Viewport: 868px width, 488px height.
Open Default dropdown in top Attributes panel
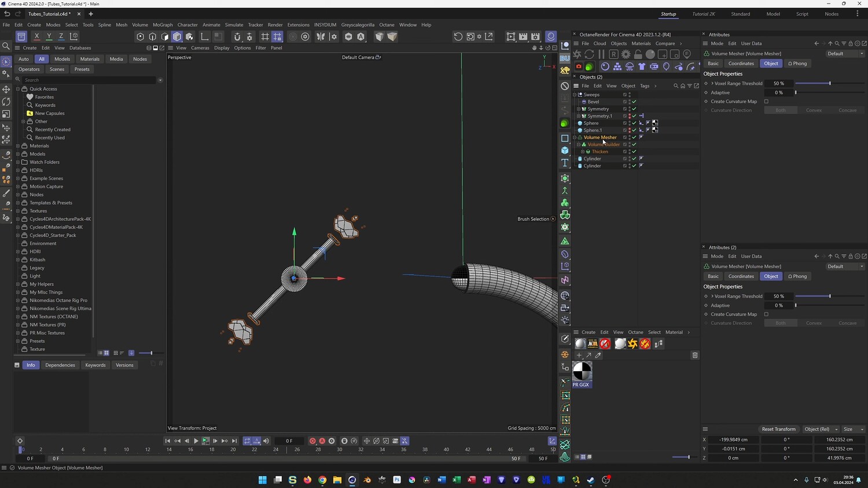tap(845, 54)
